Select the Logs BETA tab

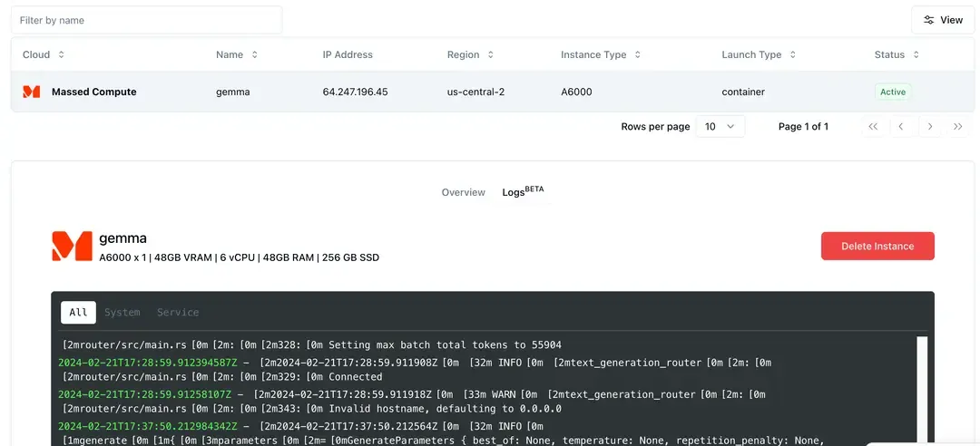pos(523,192)
